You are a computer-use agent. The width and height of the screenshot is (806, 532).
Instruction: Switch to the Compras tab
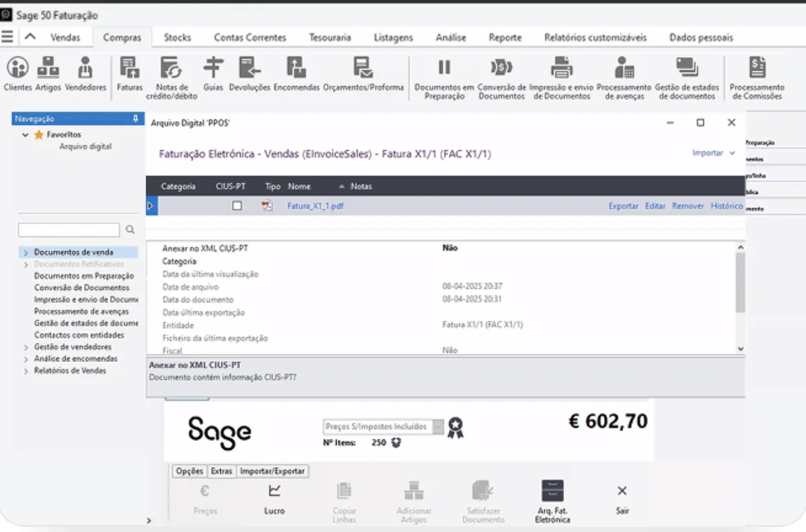pos(122,37)
